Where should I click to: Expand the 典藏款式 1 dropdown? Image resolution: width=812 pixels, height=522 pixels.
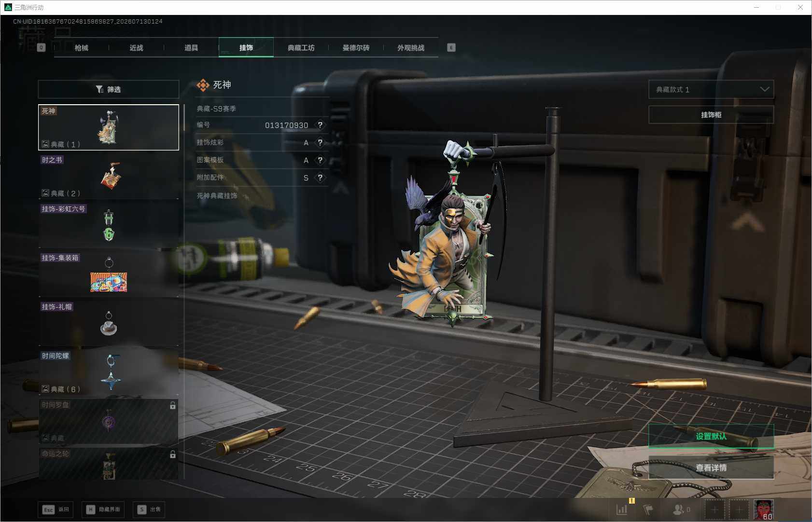[711, 89]
